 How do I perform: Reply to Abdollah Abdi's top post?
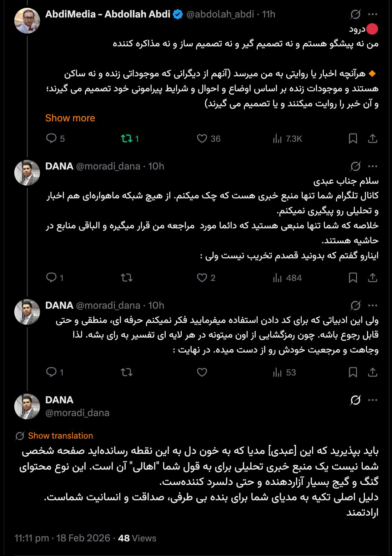[x=52, y=138]
